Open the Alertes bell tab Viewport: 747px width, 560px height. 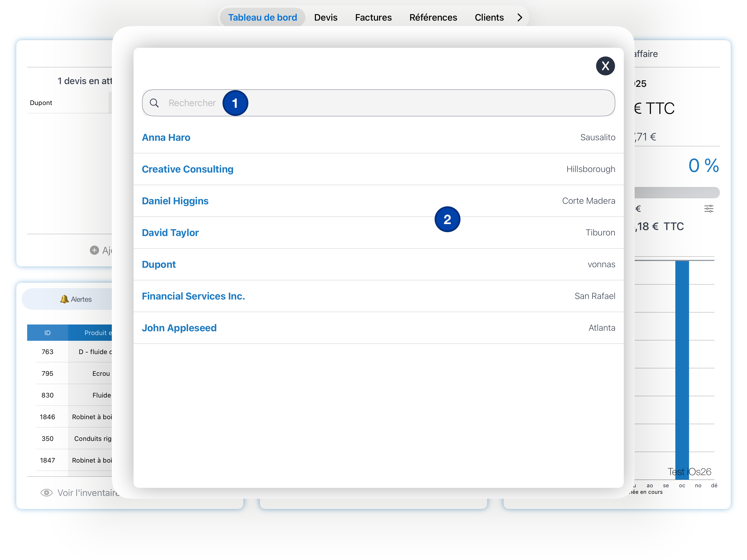tap(76, 299)
